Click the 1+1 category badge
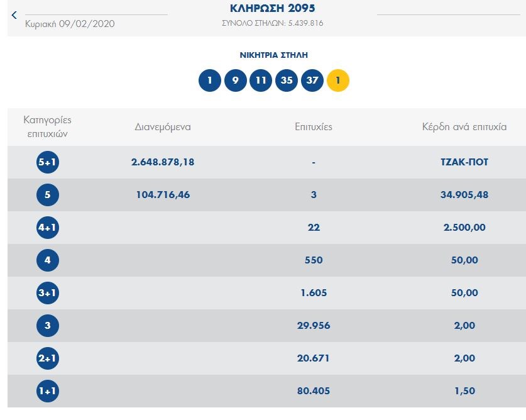The image size is (526, 420). [48, 391]
